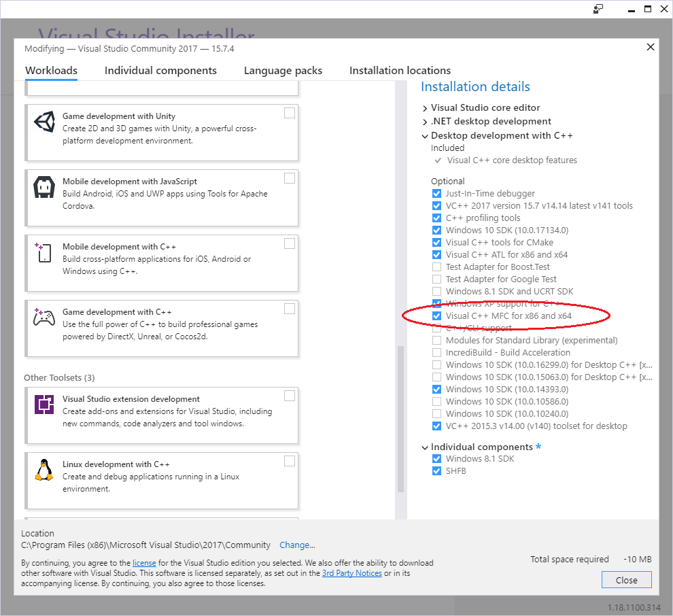This screenshot has height=616, width=673.
Task: Close the Modifying dialog with X icon
Action: point(651,47)
